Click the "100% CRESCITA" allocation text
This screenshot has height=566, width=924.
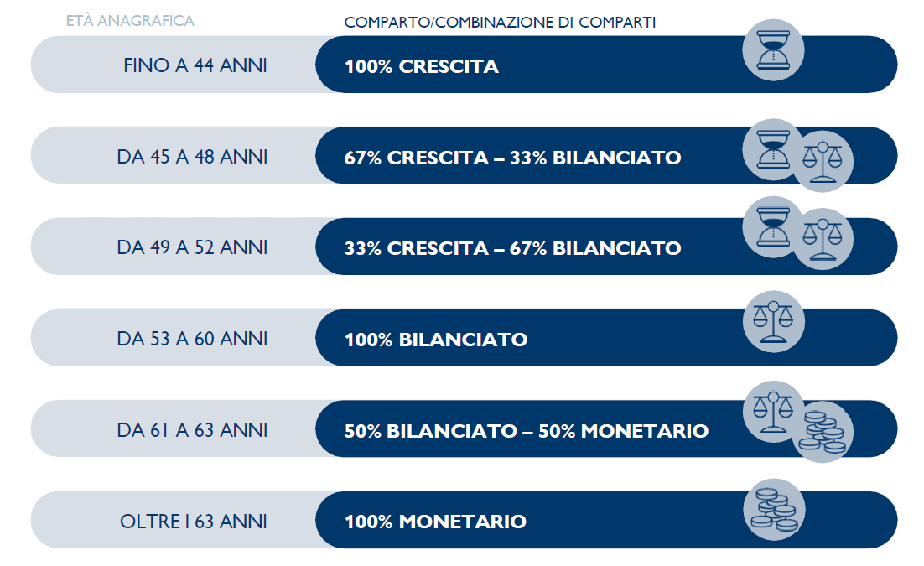(421, 66)
